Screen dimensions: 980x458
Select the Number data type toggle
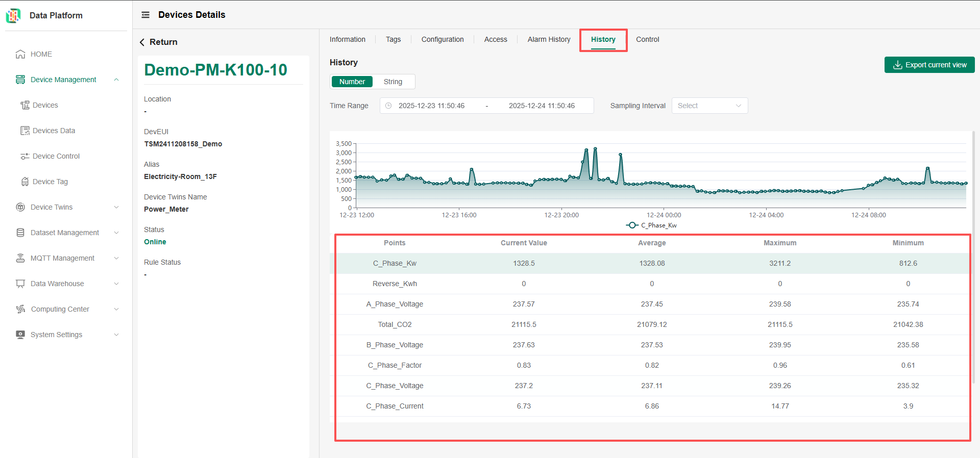click(x=352, y=82)
